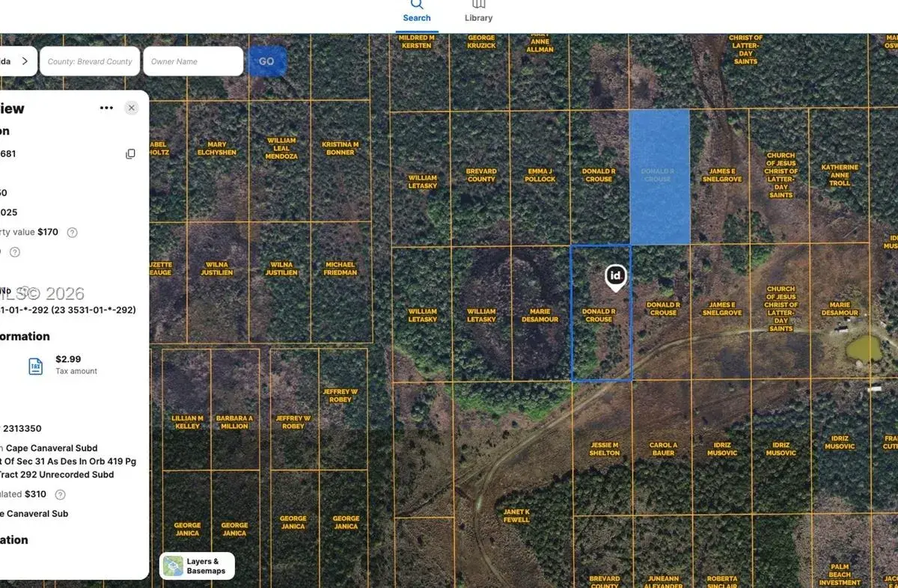This screenshot has width=898, height=588.
Task: Open the Search tab magnifier icon
Action: click(417, 4)
